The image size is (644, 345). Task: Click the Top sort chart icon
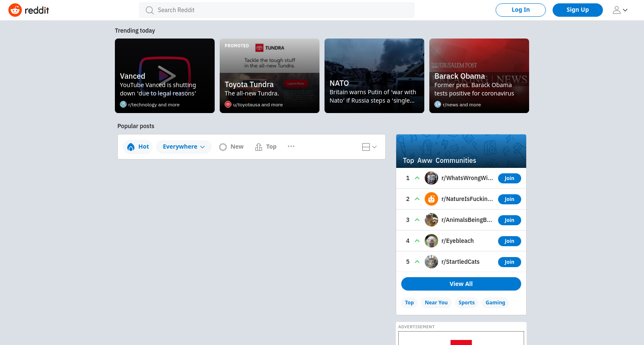[x=259, y=147]
